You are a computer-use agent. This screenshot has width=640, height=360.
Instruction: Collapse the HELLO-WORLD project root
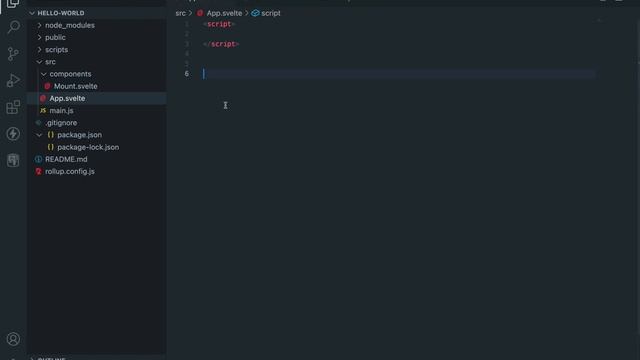coord(32,13)
